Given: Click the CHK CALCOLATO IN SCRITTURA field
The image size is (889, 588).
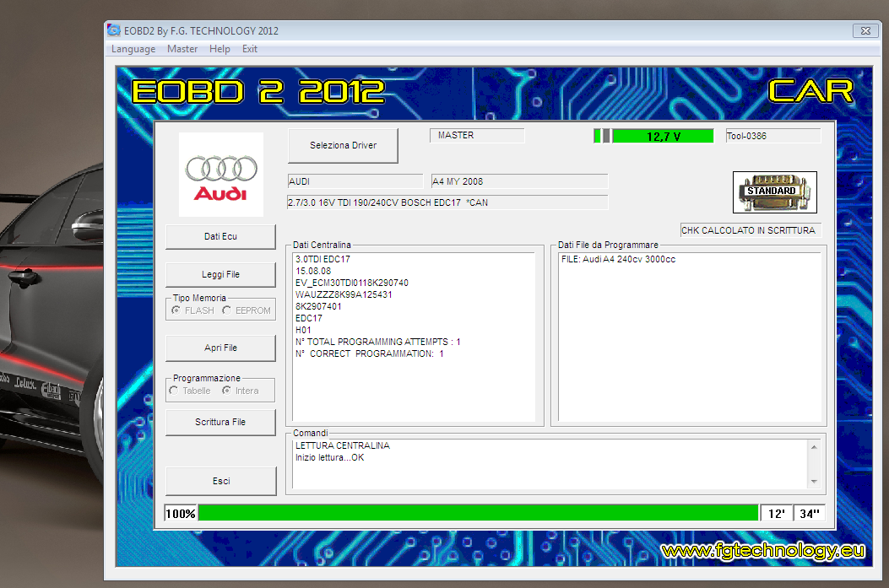Looking at the screenshot, I should pyautogui.click(x=751, y=230).
